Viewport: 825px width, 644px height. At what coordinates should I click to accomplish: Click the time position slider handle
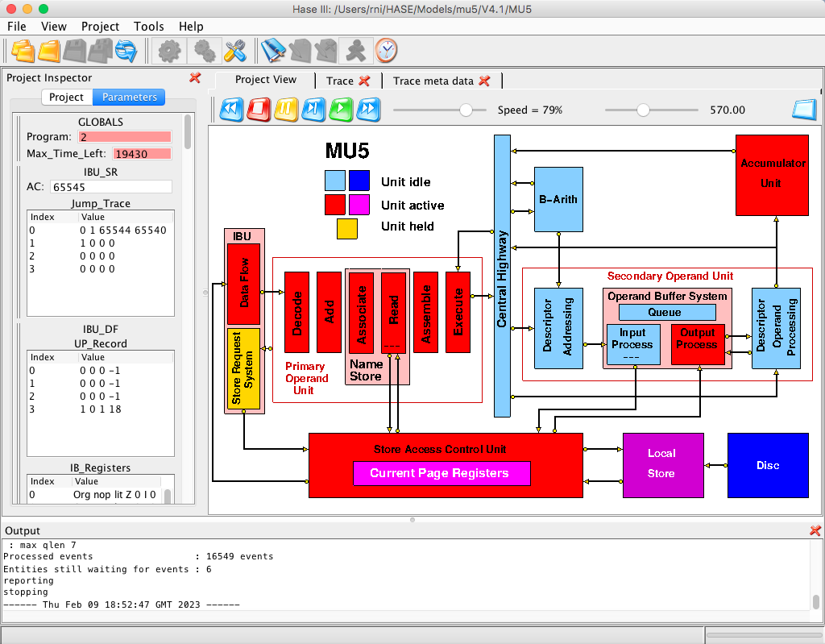point(643,110)
